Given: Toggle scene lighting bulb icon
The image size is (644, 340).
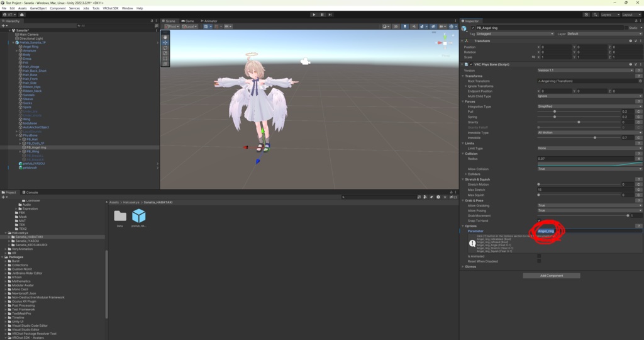Looking at the screenshot, I should coord(404,26).
